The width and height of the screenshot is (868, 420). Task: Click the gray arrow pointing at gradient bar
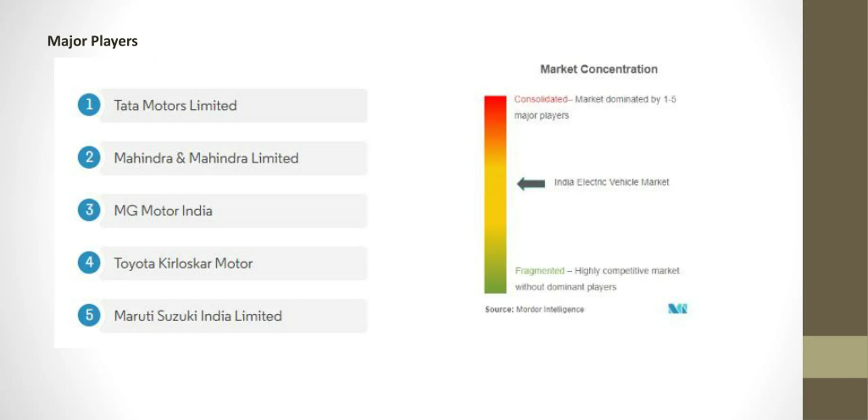point(531,184)
